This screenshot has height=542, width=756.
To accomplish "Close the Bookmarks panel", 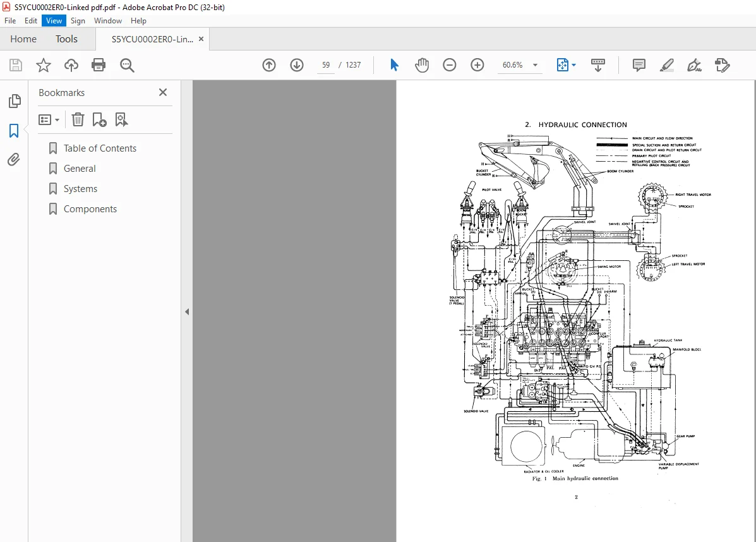I will 163,92.
